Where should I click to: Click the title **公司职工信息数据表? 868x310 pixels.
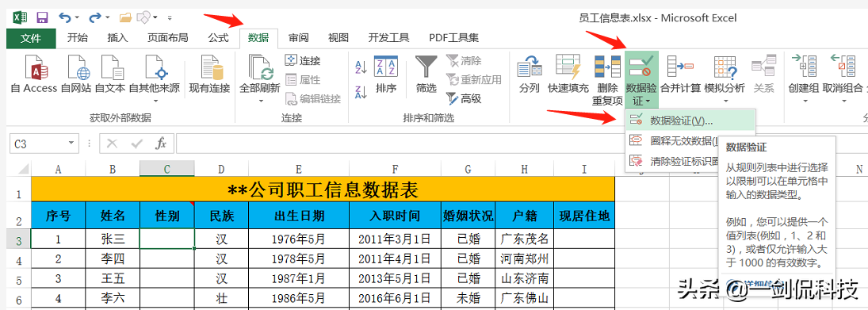tap(323, 189)
